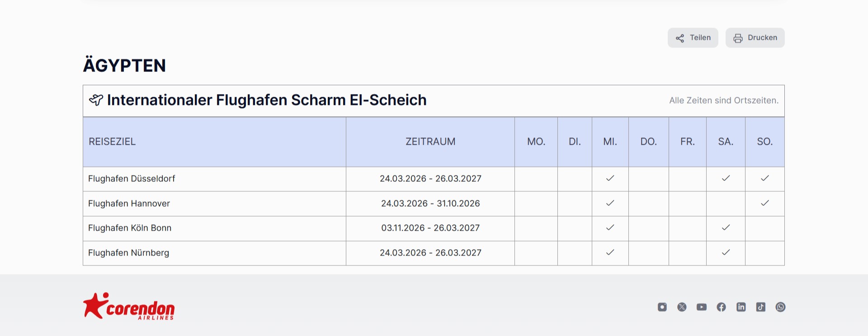This screenshot has height=336, width=868.
Task: Click the Teilen share button
Action: coord(693,38)
